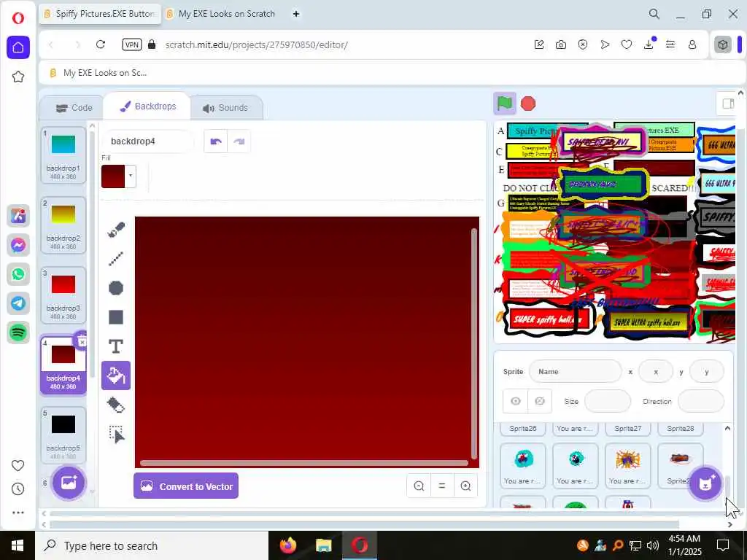The height and width of the screenshot is (560, 747).
Task: Add page to bookmarks heart icon
Action: (x=627, y=44)
